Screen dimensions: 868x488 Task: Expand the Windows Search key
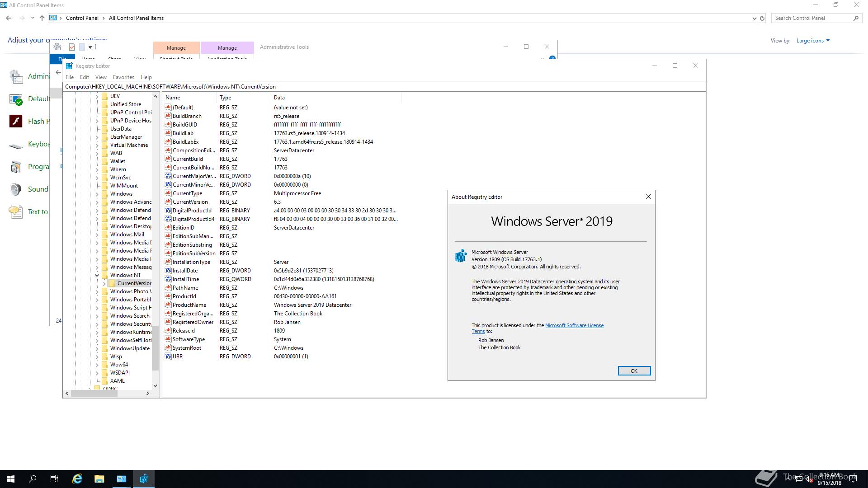97,316
